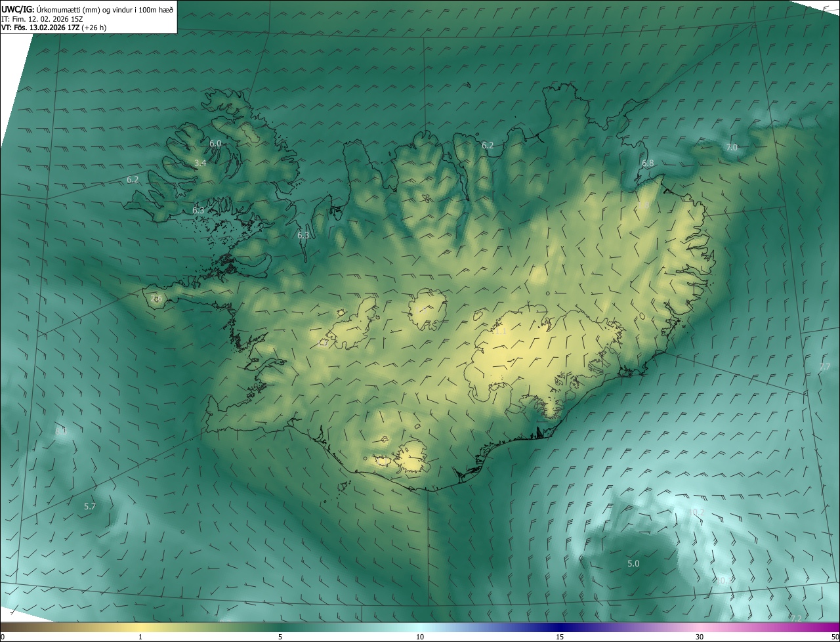Click the "UWC/IG: Úrkomumætti (mm)" title line
This screenshot has width=840, height=642.
click(88, 9)
